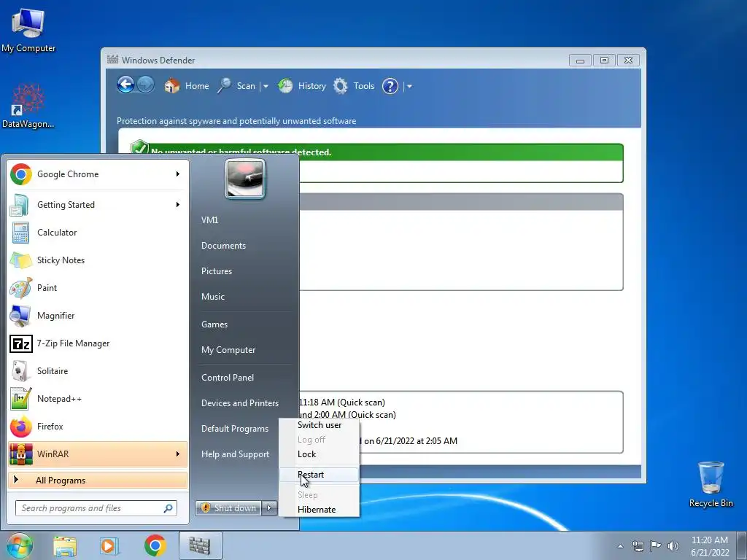747x560 pixels.
Task: Open Tools in Windows Defender
Action: (354, 86)
